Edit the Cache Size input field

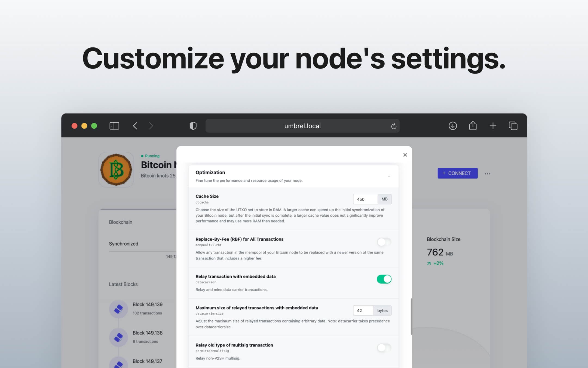[365, 199]
